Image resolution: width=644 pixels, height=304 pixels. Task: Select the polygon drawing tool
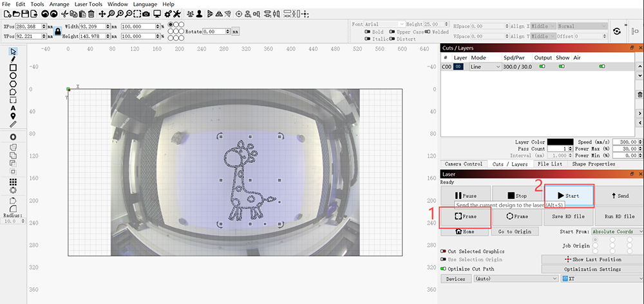(x=13, y=84)
